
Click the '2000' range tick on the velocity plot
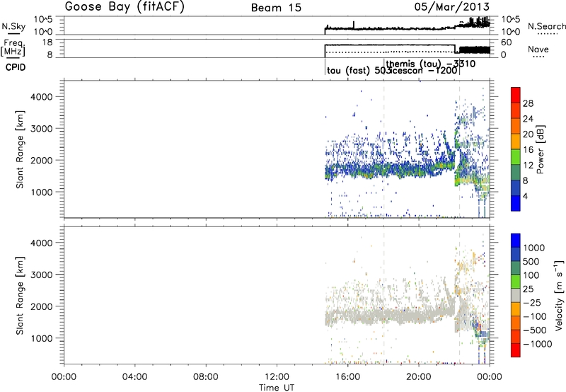point(42,306)
